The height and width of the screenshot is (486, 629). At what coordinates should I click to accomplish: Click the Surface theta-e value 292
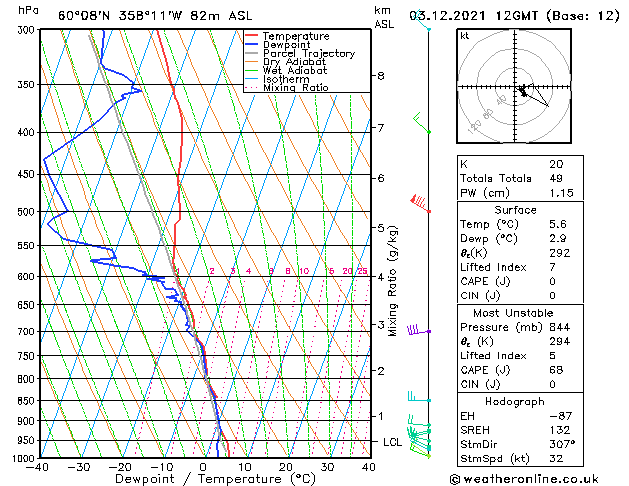560,253
